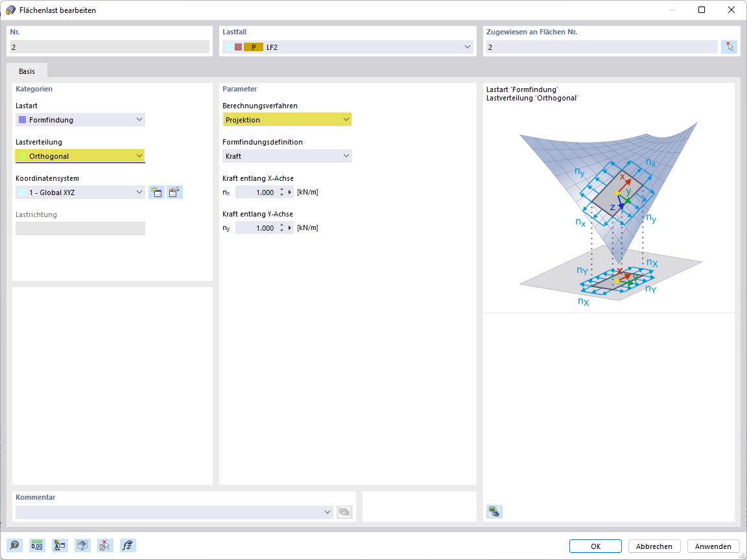This screenshot has height=560, width=747.
Task: Open the nx value arrow menu
Action: pyautogui.click(x=290, y=192)
